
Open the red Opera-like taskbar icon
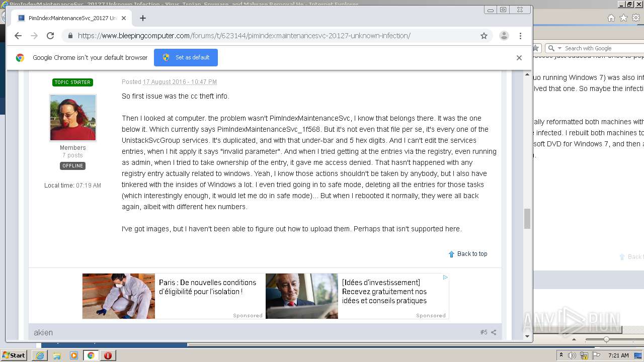pos(108,355)
